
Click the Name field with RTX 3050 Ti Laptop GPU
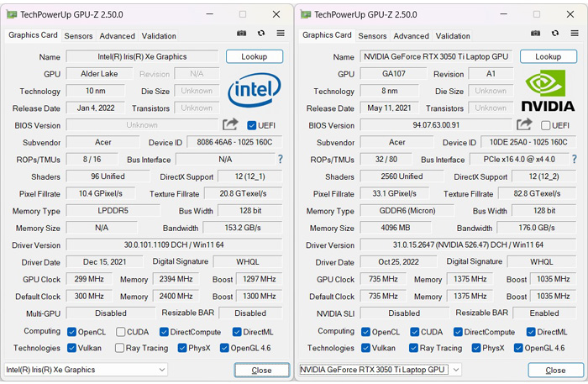pos(436,56)
